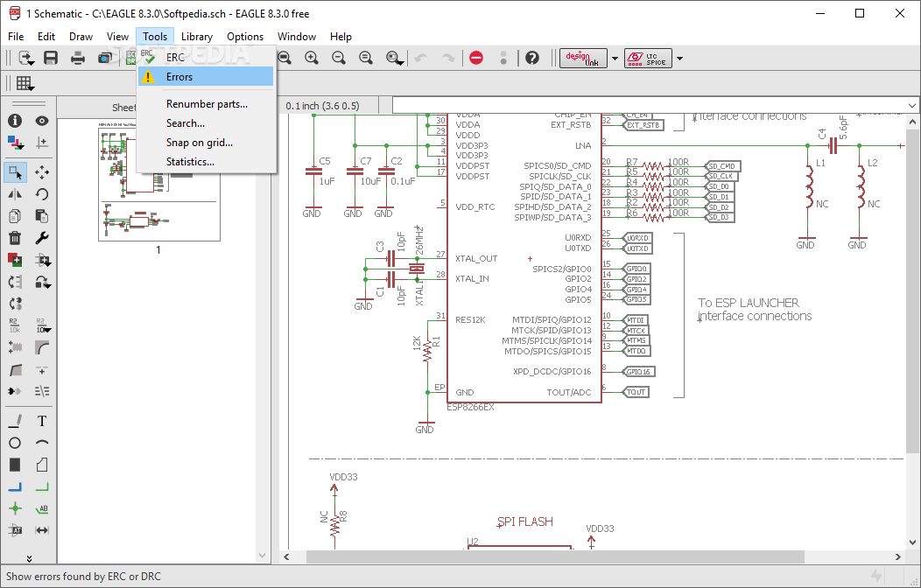This screenshot has height=588, width=921.
Task: Open the Zoom select dropdown
Action: coord(394,58)
